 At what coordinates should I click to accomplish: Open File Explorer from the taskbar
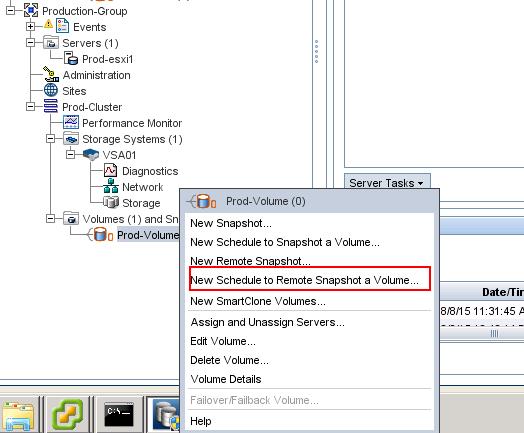(18, 415)
